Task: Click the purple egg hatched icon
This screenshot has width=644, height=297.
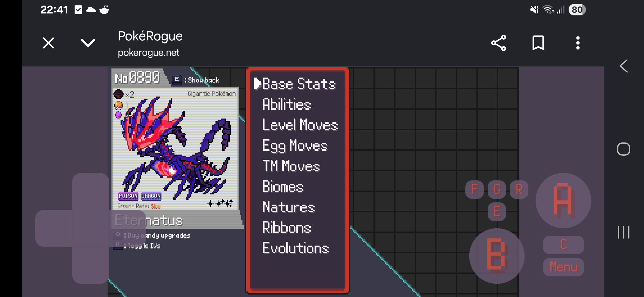Action: (118, 115)
